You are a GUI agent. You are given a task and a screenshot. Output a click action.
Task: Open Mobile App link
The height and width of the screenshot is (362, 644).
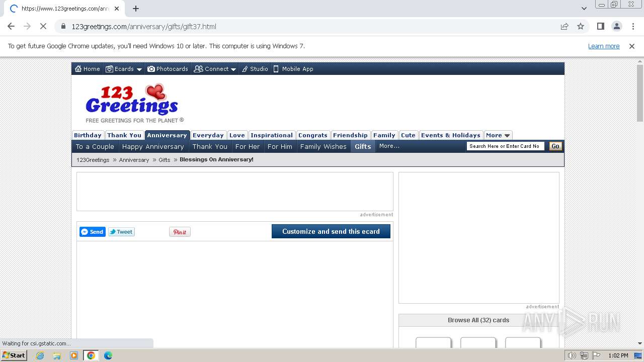click(293, 69)
